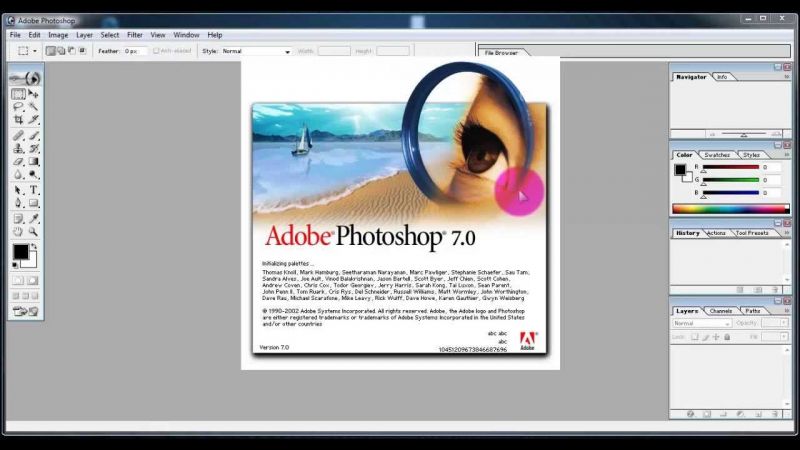Pick the Lasso tool
Image resolution: width=800 pixels, height=450 pixels.
[x=18, y=106]
